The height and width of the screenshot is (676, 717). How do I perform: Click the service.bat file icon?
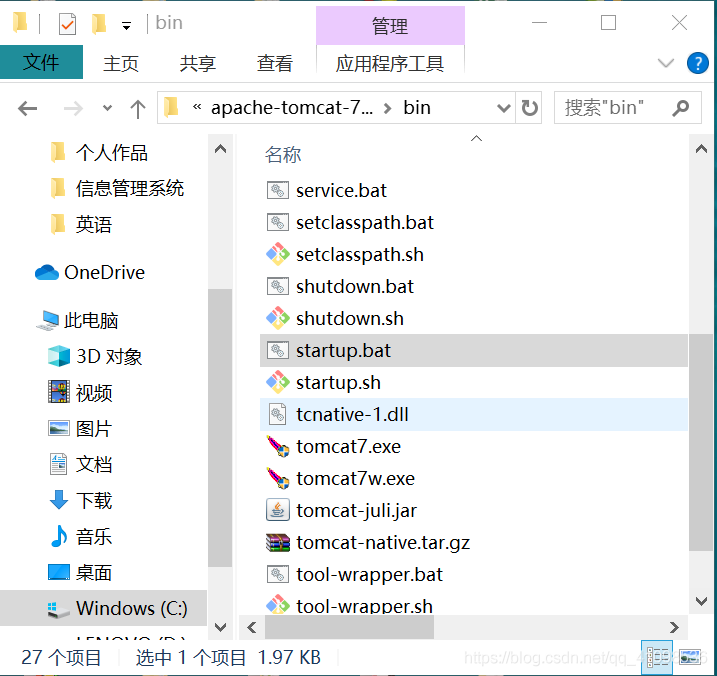pyautogui.click(x=278, y=190)
